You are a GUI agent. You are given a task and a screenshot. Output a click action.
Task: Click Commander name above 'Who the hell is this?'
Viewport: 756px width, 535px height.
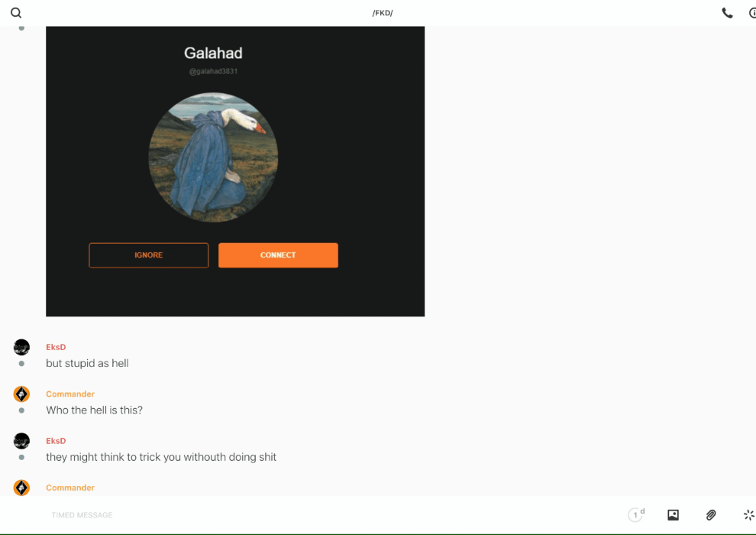pos(70,394)
